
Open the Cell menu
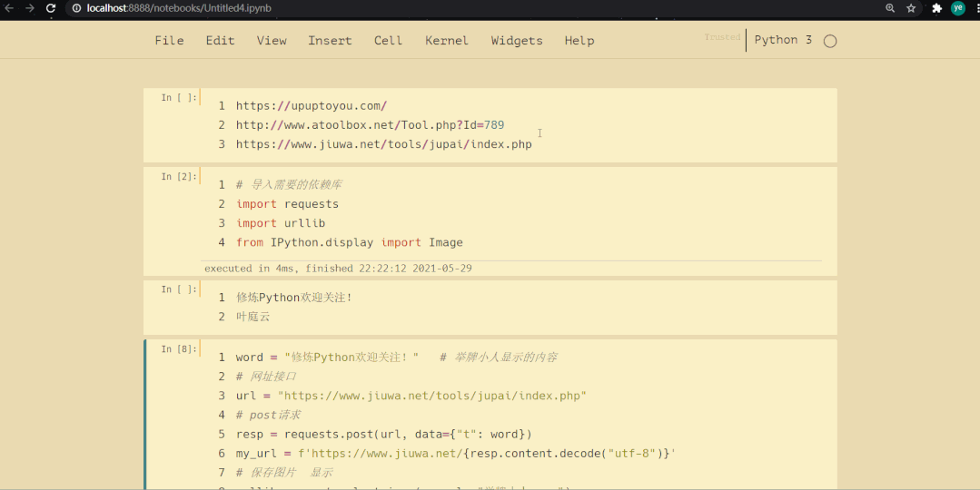[x=388, y=41]
